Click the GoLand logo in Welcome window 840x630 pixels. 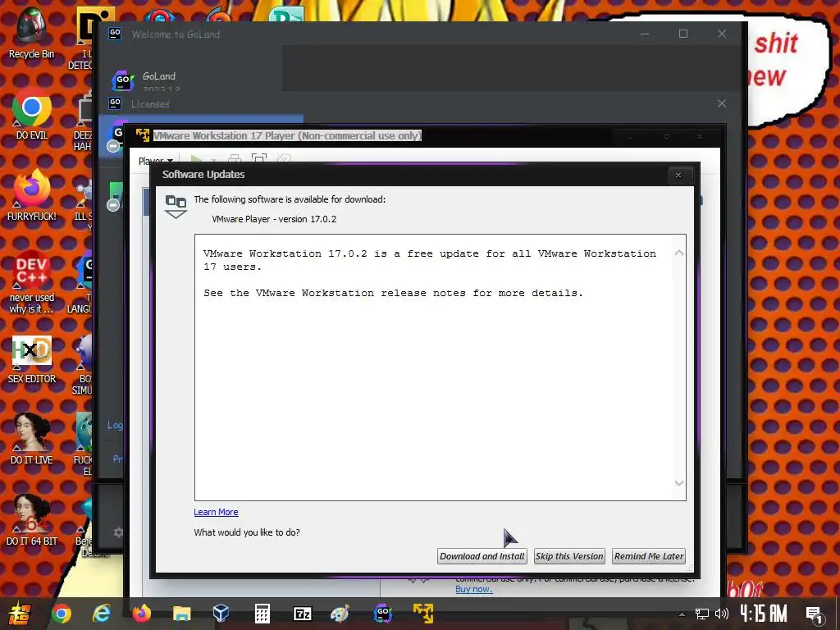(x=123, y=80)
